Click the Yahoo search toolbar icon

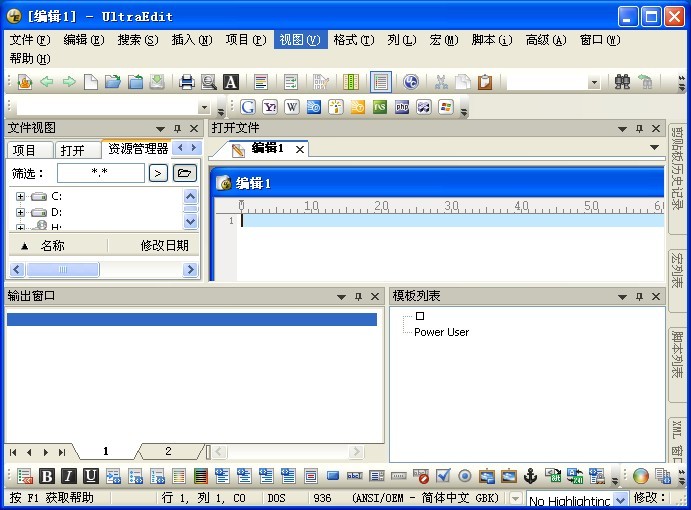[270, 107]
